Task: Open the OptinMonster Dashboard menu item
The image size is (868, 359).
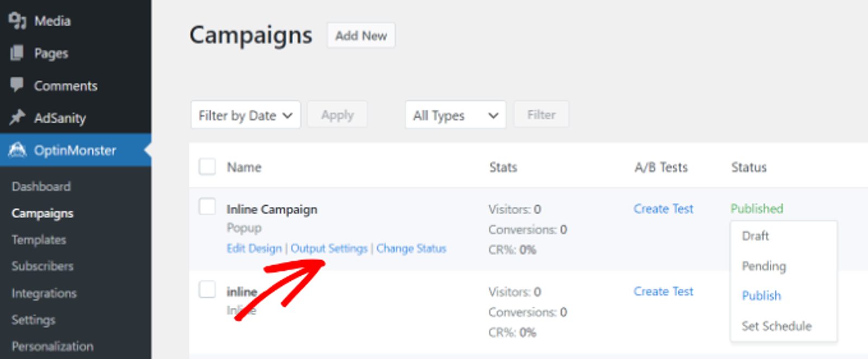Action: point(41,186)
